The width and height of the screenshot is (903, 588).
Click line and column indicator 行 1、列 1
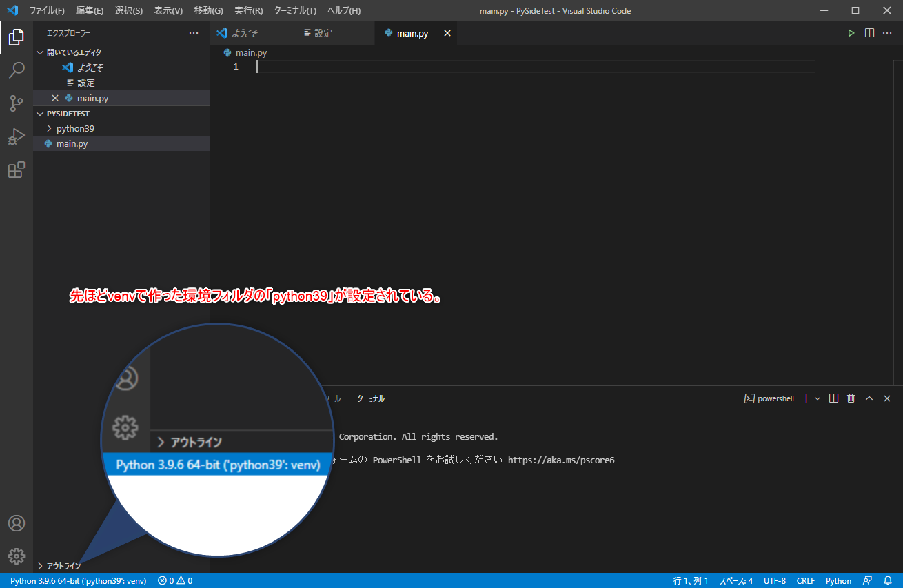pyautogui.click(x=691, y=580)
